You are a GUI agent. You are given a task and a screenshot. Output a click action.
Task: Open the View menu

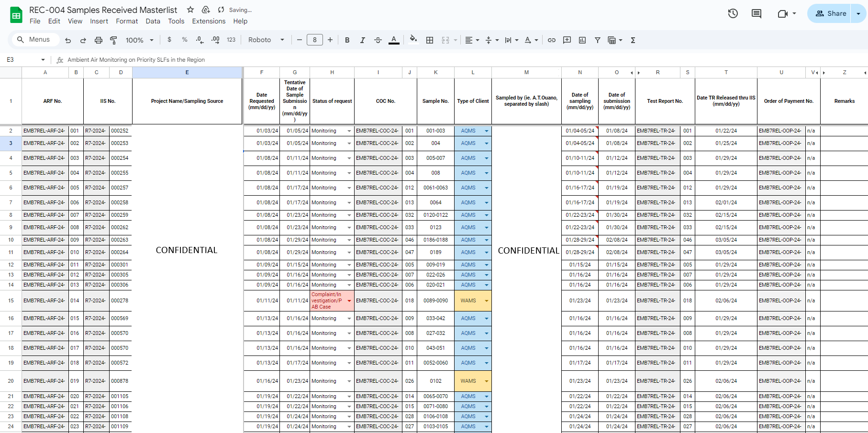[75, 21]
